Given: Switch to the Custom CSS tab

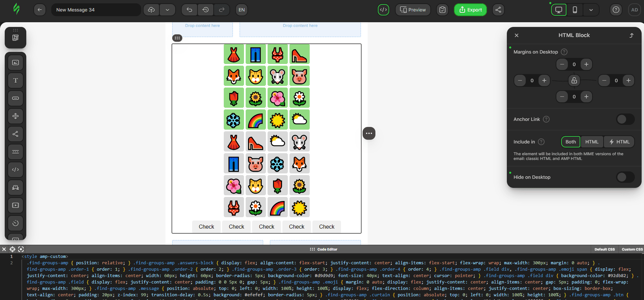Looking at the screenshot, I should coord(632,249).
